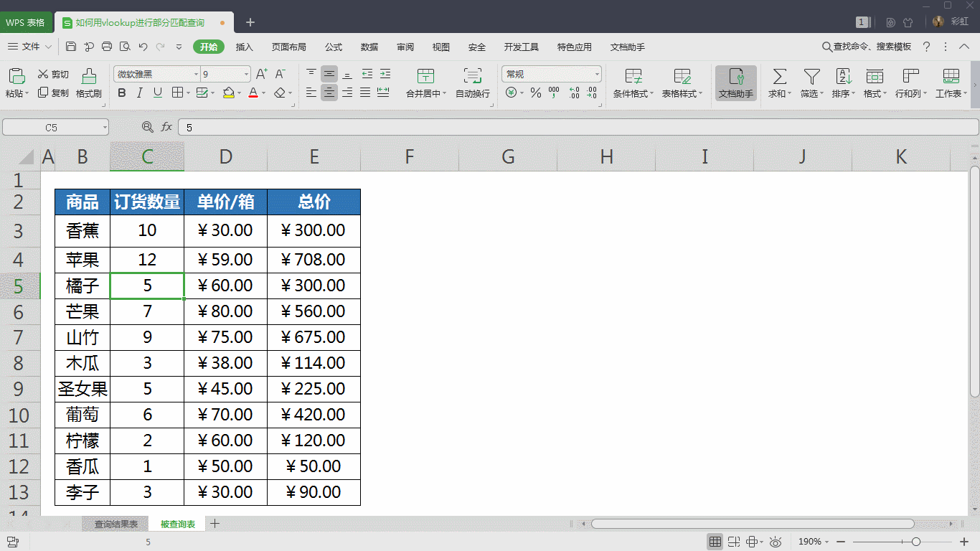Enable Wrap Text (自动换行)
This screenshot has width=980, height=551.
pyautogui.click(x=471, y=79)
